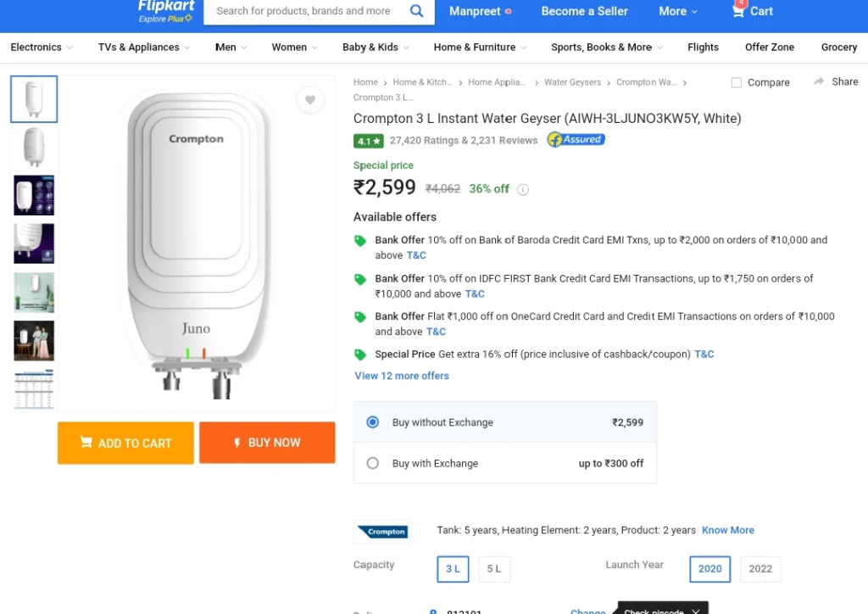Click the Share arrow icon
Image resolution: width=868 pixels, height=614 pixels.
click(x=819, y=81)
